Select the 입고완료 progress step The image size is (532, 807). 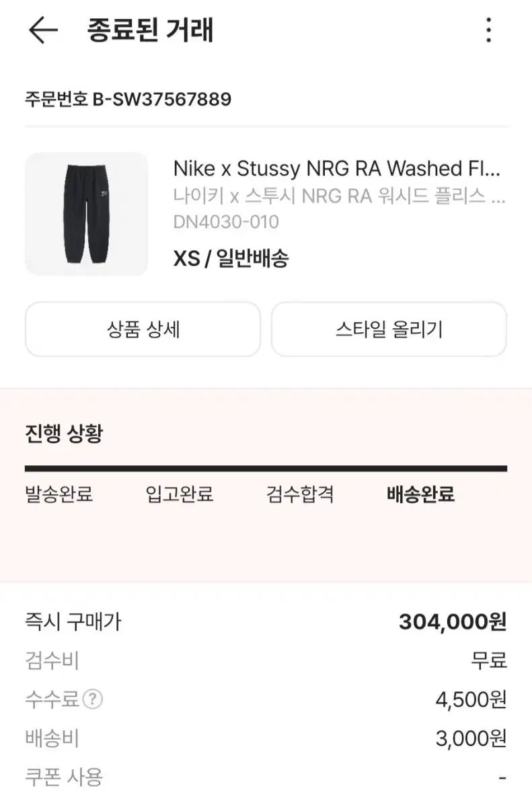(179, 495)
